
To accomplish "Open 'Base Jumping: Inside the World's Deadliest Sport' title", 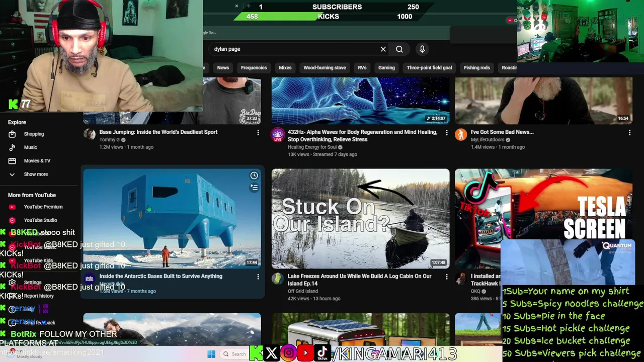I will pyautogui.click(x=158, y=132).
